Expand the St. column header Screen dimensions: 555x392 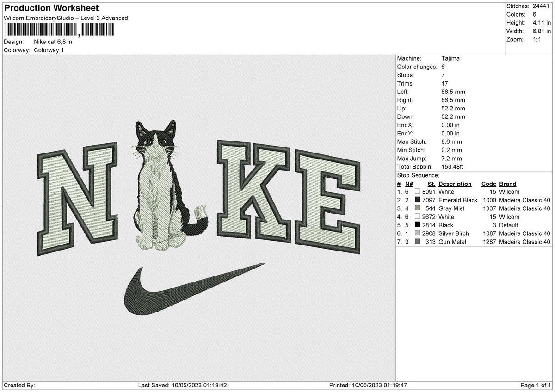[432, 184]
